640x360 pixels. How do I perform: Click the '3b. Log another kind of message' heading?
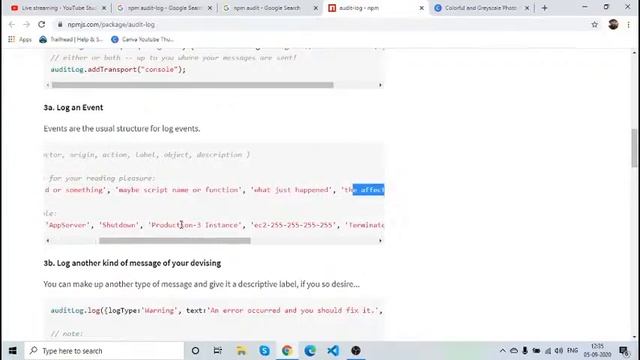point(132,263)
